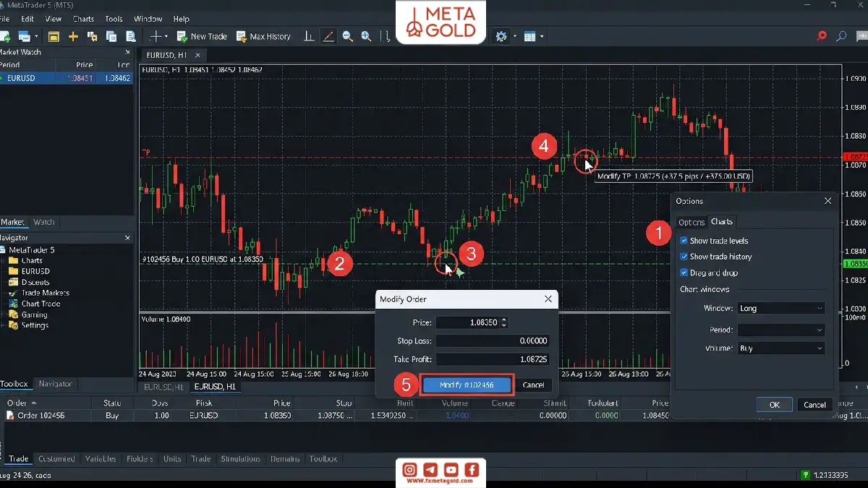Click the zoom out magnifier icon
This screenshot has width=868, height=488.
coord(347,36)
